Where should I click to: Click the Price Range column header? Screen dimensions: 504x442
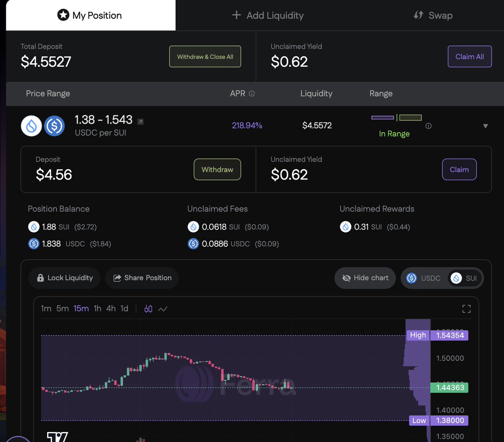48,94
